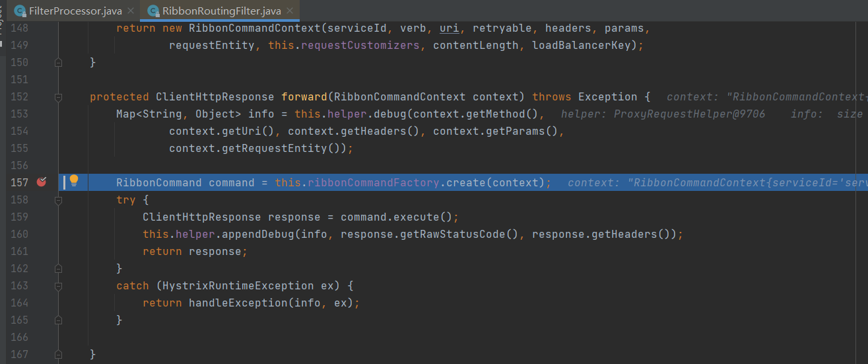868x364 pixels.
Task: Click the inline debug hint 'helper: ProxyRequestHelper@9706'
Action: click(663, 114)
